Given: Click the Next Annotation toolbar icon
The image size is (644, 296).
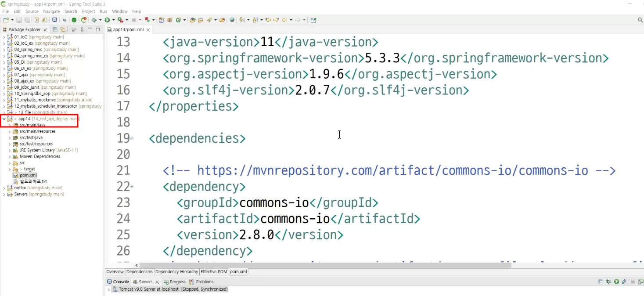Looking at the screenshot, I should (241, 20).
